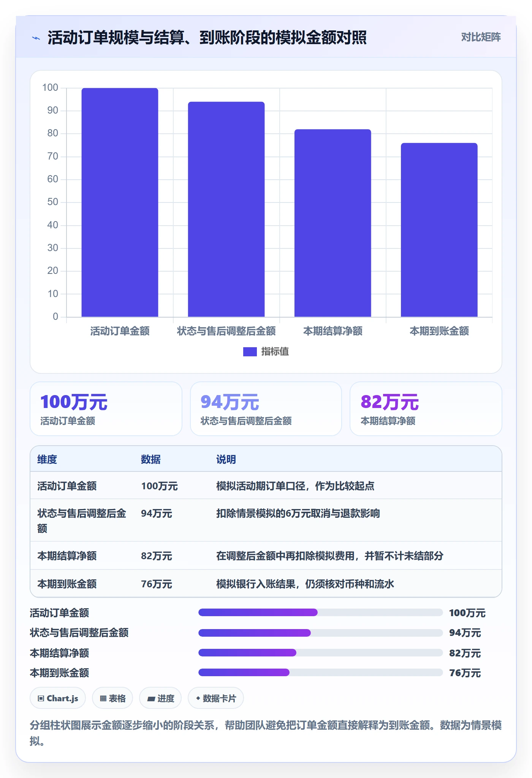Select the 表格 tag chip
532x778 pixels.
click(x=112, y=698)
